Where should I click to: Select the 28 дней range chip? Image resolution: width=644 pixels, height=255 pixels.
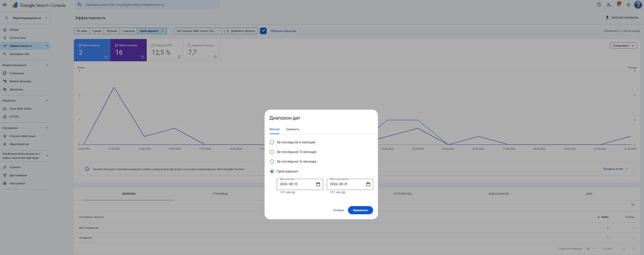pos(111,31)
